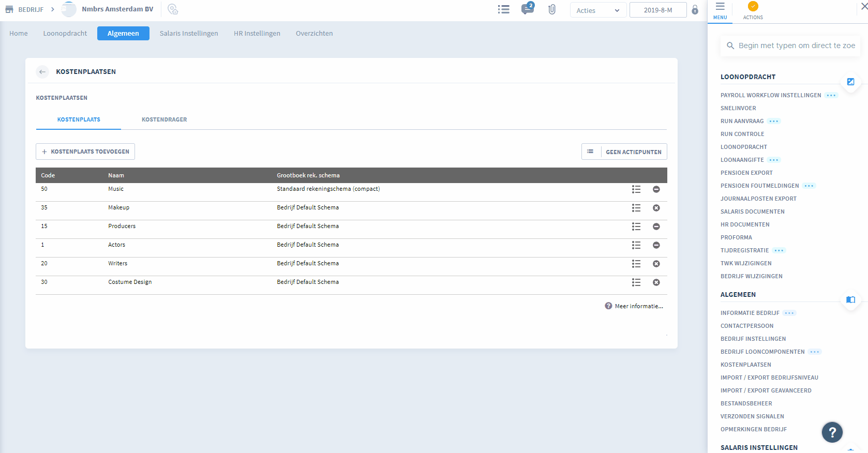Open the chat messages icon with badge 2

528,9
